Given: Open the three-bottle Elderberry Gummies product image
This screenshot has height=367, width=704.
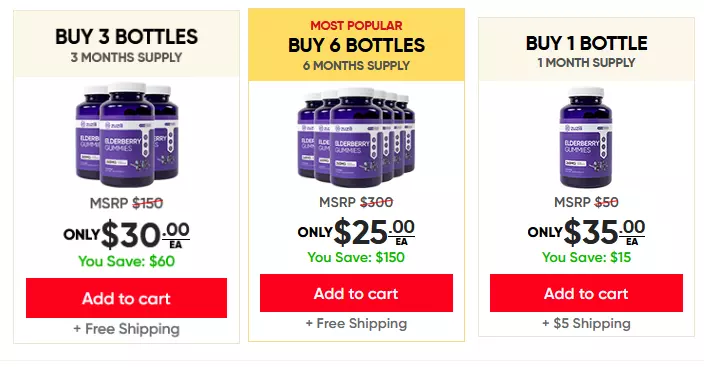Looking at the screenshot, I should point(127,134).
